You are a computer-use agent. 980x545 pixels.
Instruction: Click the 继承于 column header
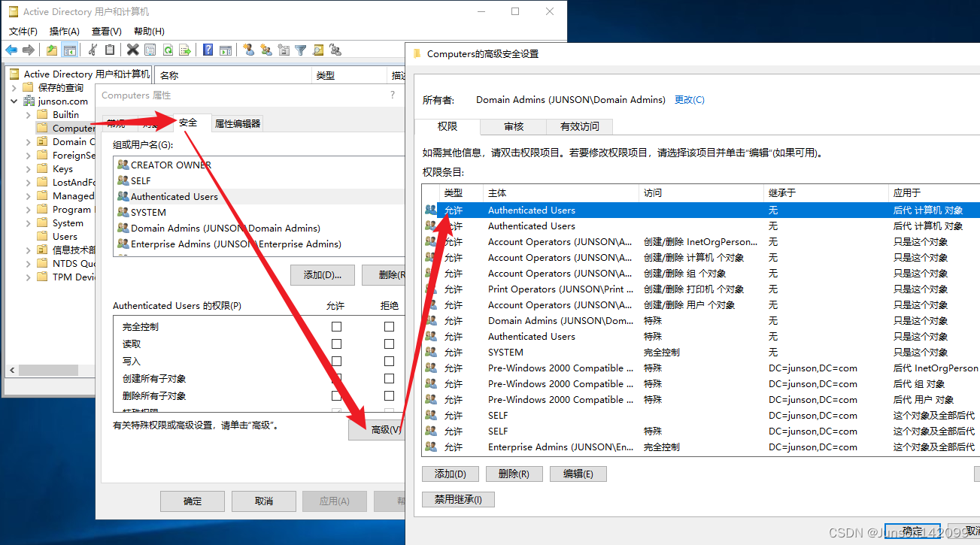point(824,192)
